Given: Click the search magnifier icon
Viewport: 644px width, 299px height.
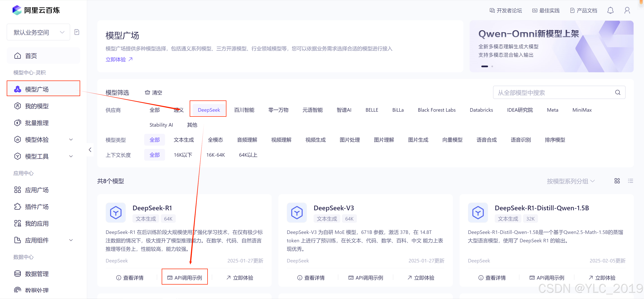Looking at the screenshot, I should click(x=618, y=93).
